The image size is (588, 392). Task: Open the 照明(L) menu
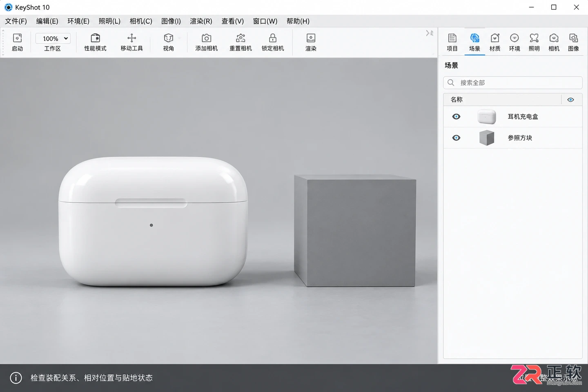(109, 21)
